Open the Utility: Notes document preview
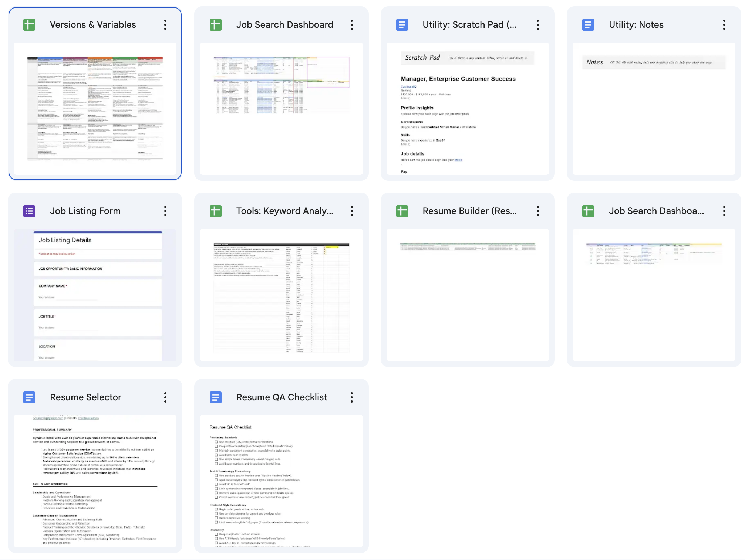 click(x=654, y=109)
